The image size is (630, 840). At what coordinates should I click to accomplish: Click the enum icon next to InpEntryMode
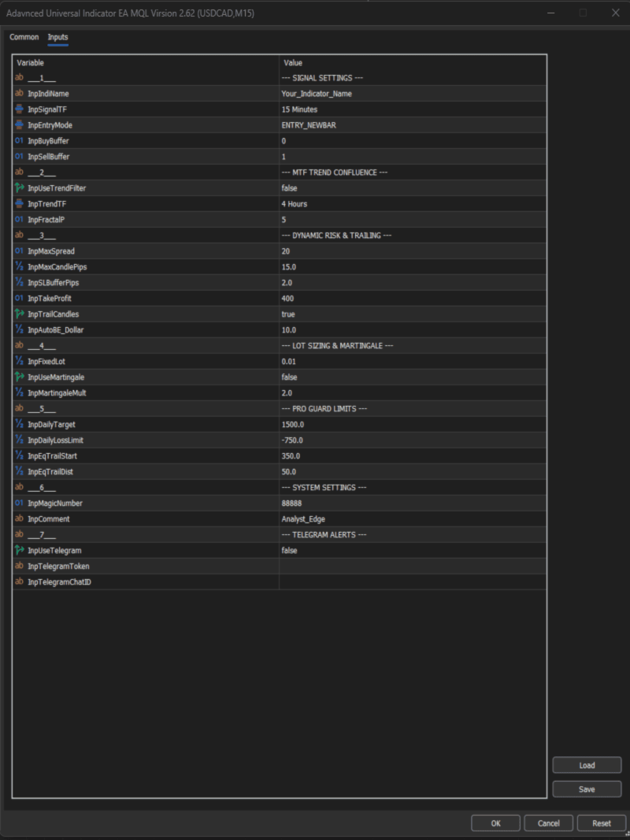(19, 125)
